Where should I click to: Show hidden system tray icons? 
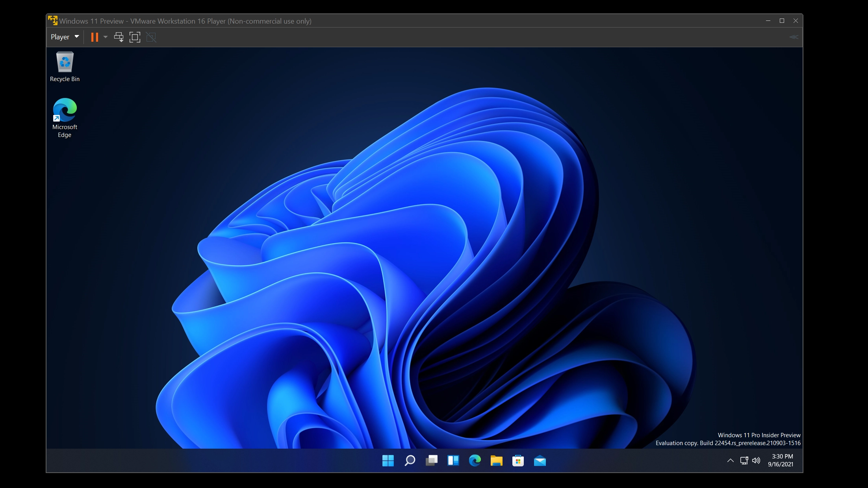click(730, 460)
